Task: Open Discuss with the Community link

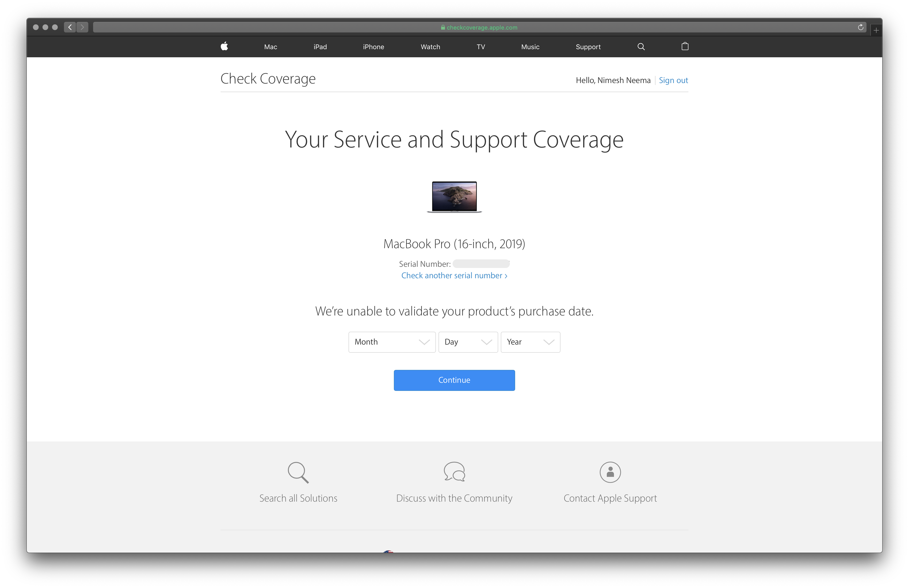Action: pyautogui.click(x=454, y=498)
